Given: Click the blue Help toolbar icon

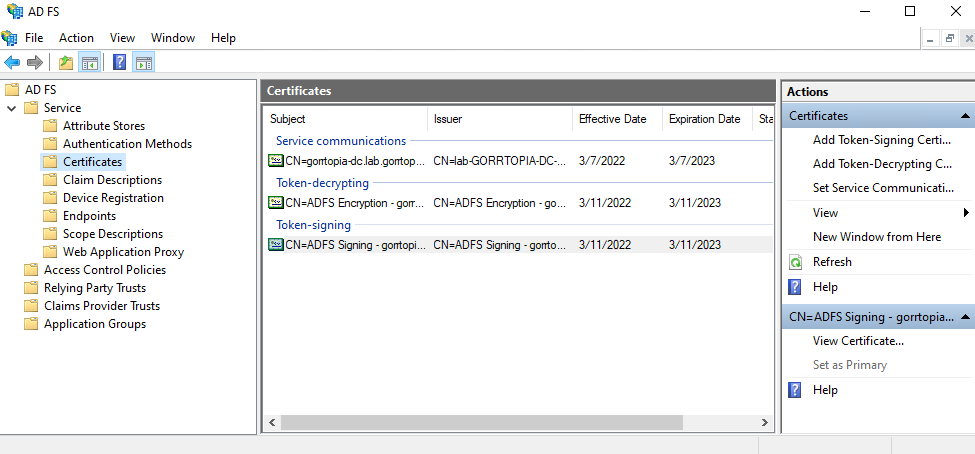Looking at the screenshot, I should pos(119,62).
